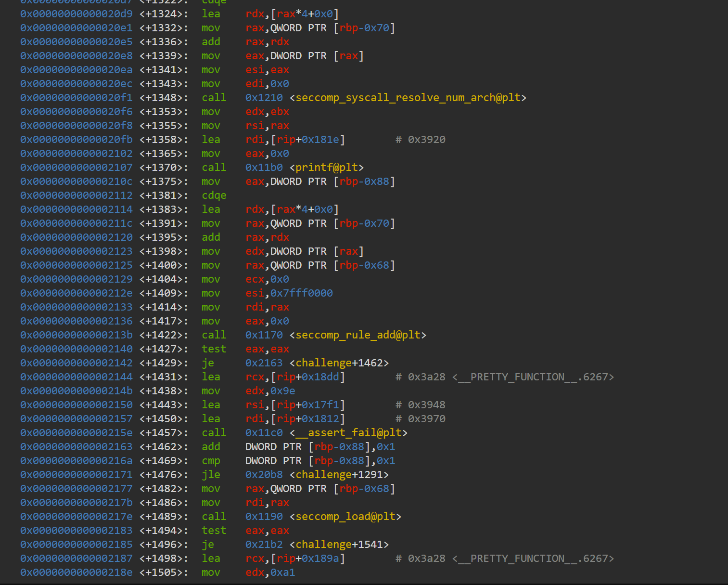
Task: Select the comment # 0x3920
Action: (421, 140)
